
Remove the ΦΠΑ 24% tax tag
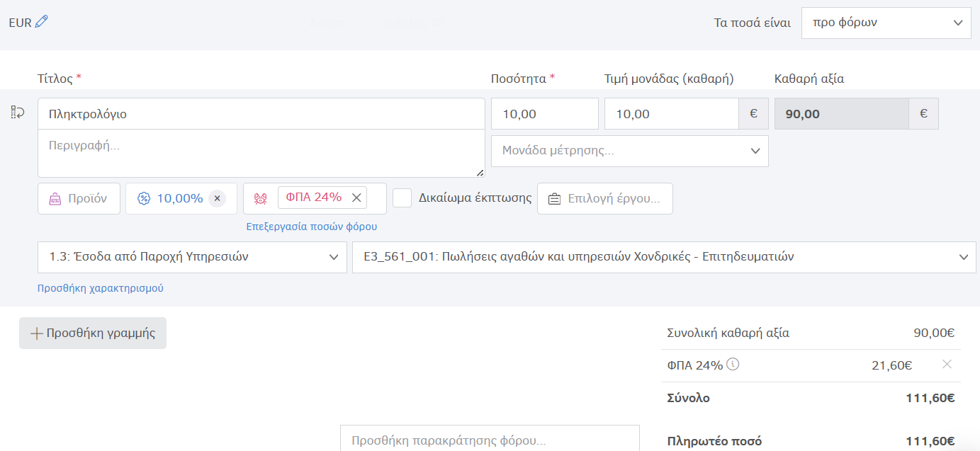coord(356,198)
